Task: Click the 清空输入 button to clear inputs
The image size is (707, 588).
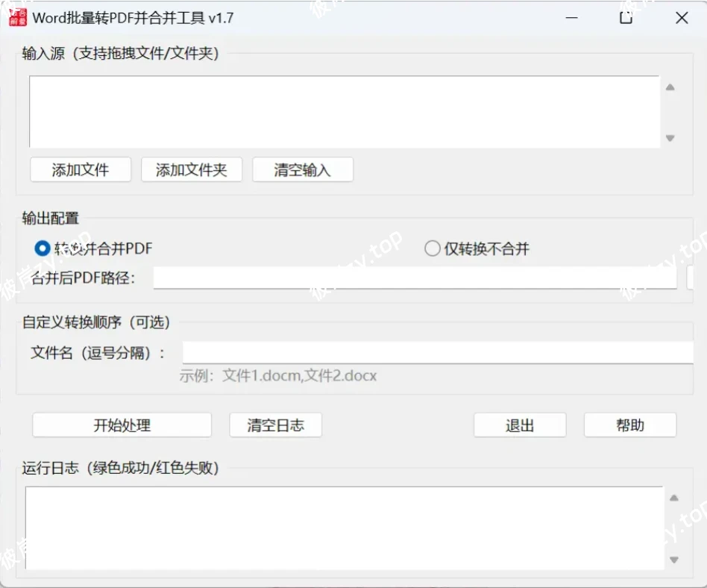Action: coord(303,169)
